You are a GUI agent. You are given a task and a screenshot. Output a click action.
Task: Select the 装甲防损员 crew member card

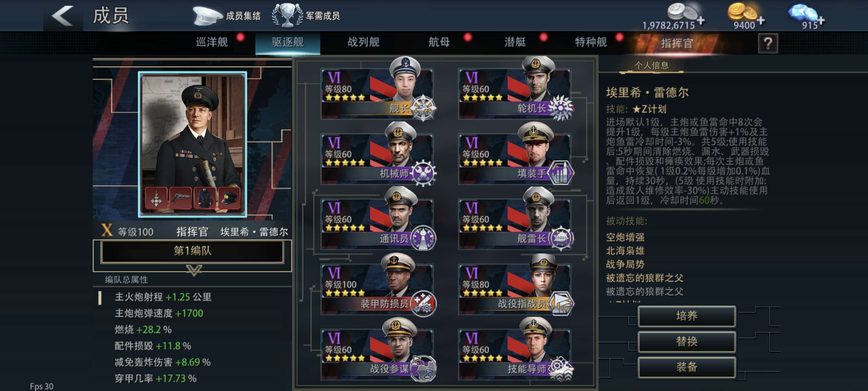[x=378, y=286]
